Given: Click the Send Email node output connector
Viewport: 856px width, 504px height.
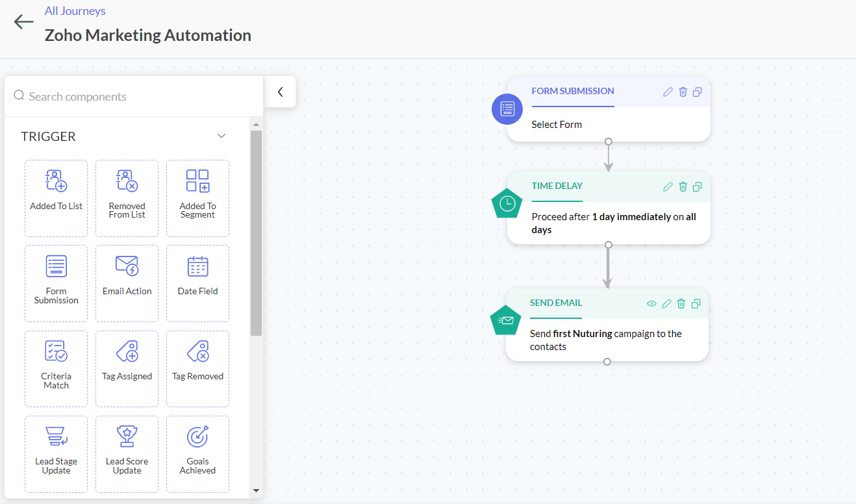Looking at the screenshot, I should coord(607,362).
